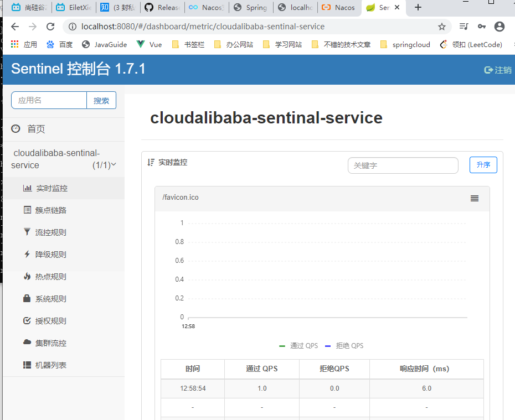Viewport: 515px width, 420px height.
Task: Click the sort icon beside 实时监控 heading
Action: coord(151,162)
